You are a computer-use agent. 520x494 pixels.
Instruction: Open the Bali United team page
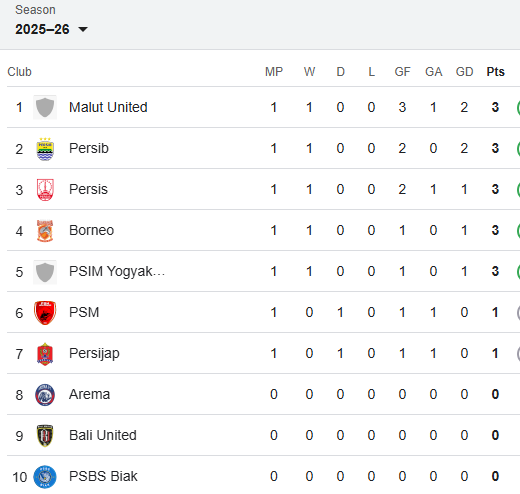tap(103, 435)
